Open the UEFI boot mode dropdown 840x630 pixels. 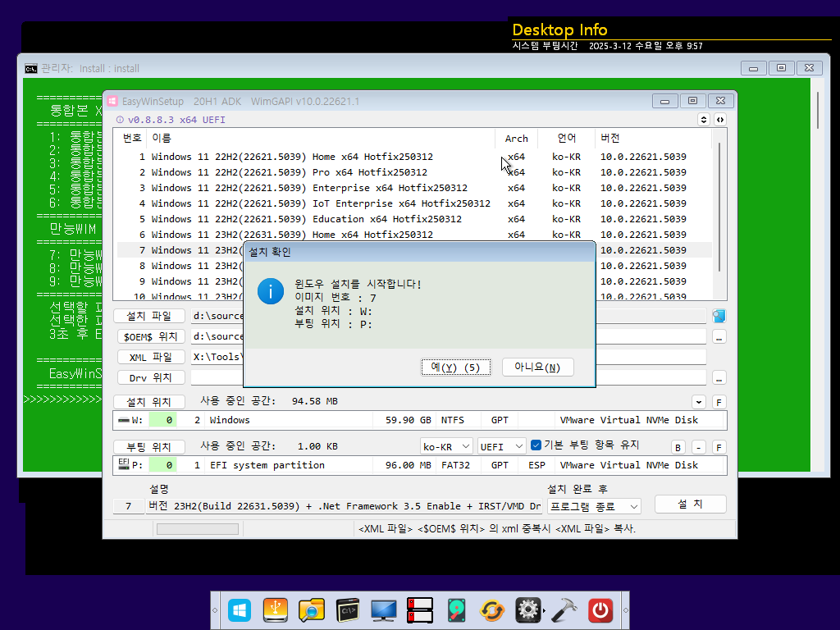point(501,446)
